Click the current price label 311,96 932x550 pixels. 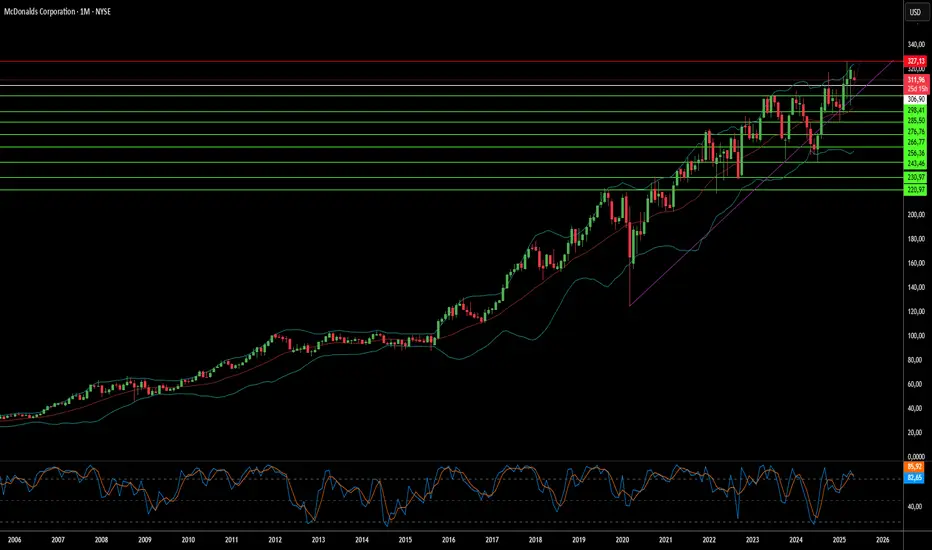[914, 79]
